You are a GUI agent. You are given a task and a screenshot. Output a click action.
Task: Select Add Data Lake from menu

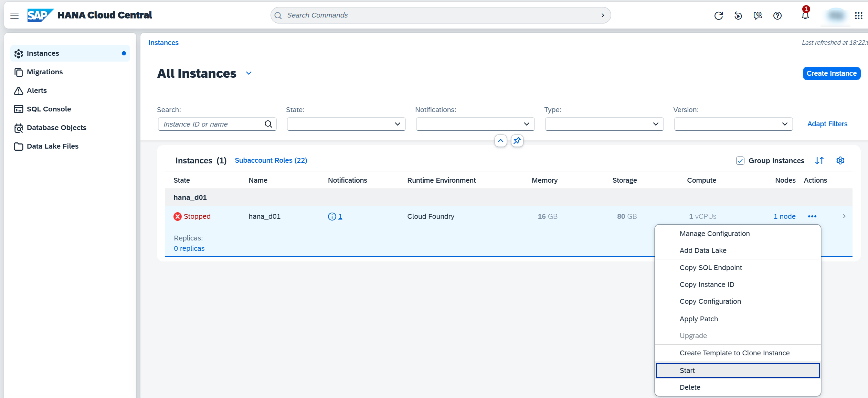[738, 250]
